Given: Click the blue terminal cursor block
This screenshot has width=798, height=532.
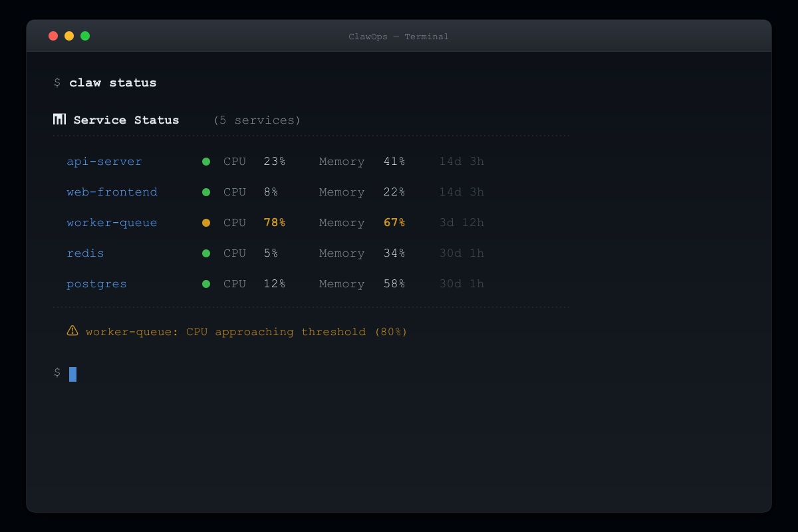Looking at the screenshot, I should [73, 374].
